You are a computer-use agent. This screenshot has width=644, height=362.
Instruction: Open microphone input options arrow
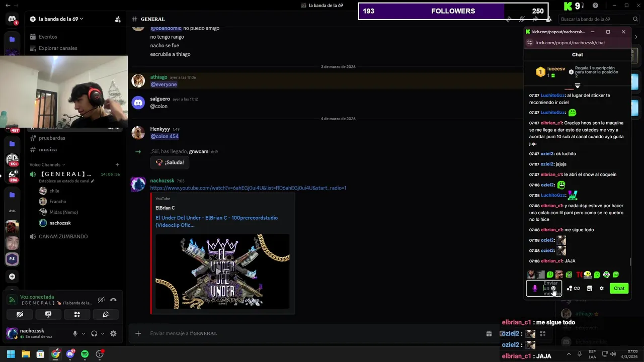(83, 333)
